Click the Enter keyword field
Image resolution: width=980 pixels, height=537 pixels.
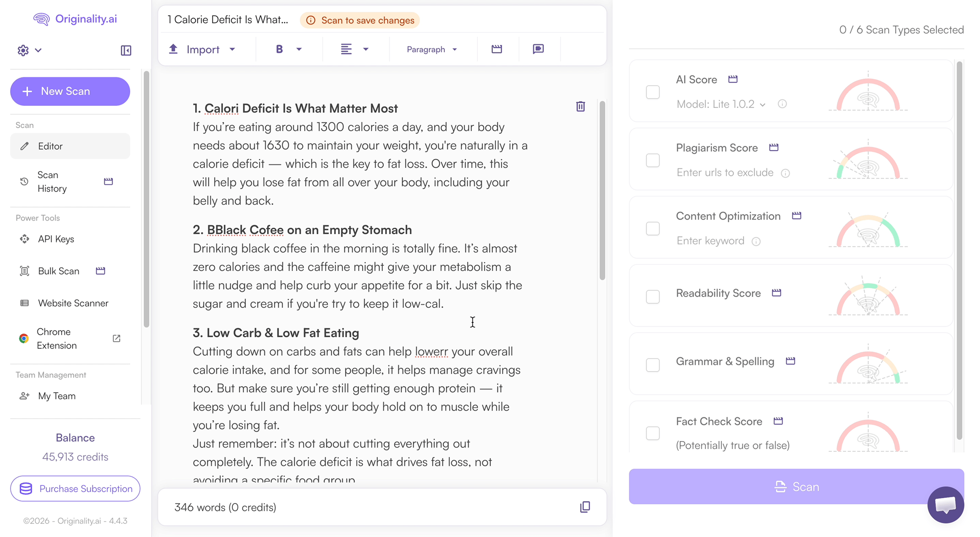pyautogui.click(x=710, y=241)
